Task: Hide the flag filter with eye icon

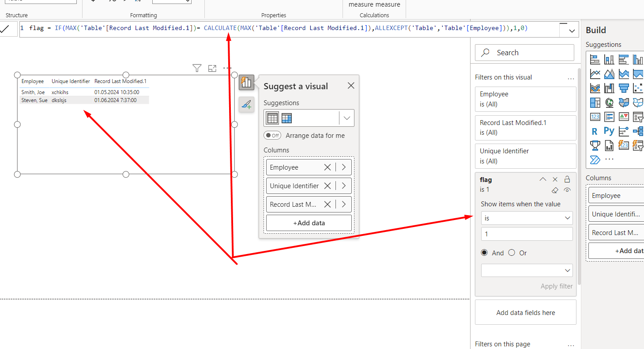Action: click(567, 190)
